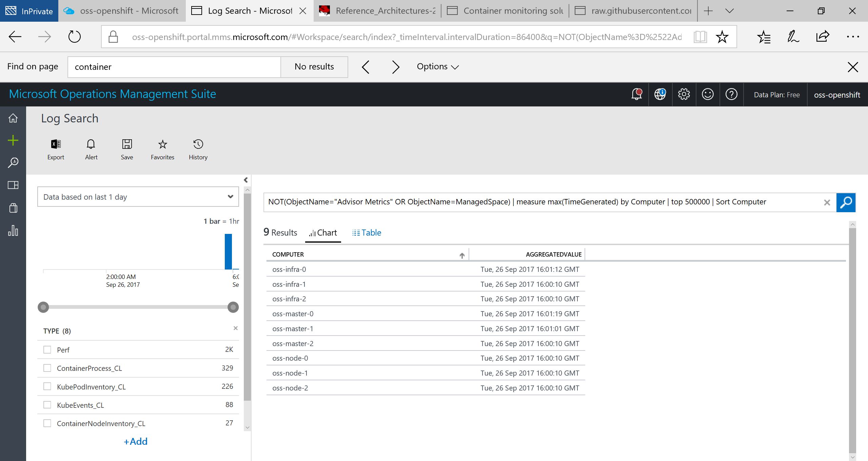
Task: Click the oss-infra-0 computer result
Action: click(289, 269)
